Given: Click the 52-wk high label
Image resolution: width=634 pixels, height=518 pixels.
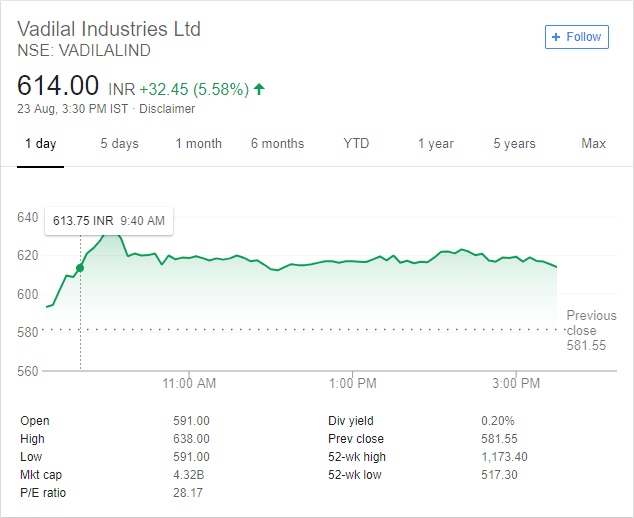Looking at the screenshot, I should pos(357,457).
